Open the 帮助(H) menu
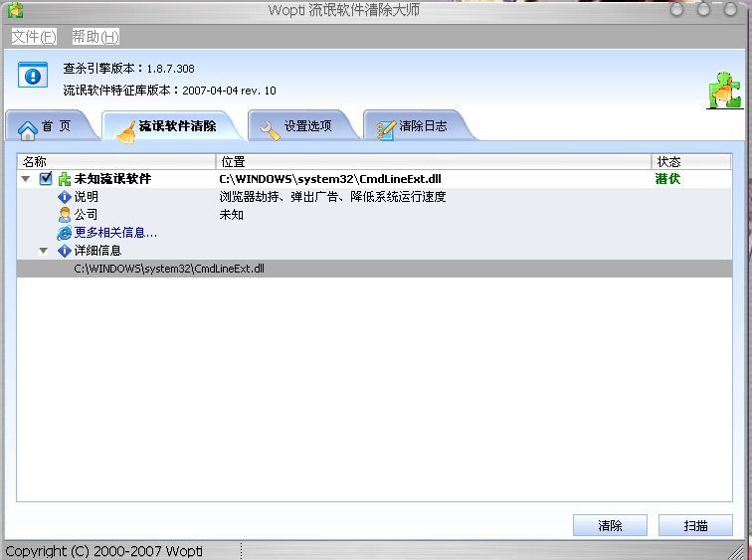This screenshot has height=560, width=752. pos(95,37)
